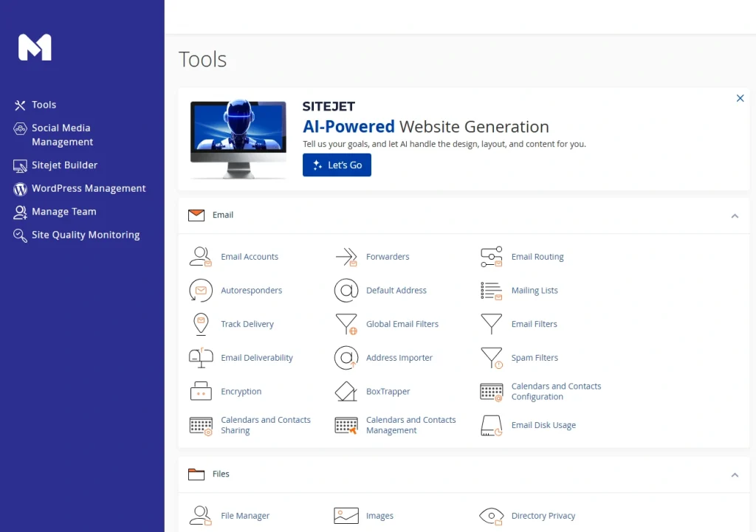756x532 pixels.
Task: Click the Email Accounts icon
Action: [x=201, y=257]
